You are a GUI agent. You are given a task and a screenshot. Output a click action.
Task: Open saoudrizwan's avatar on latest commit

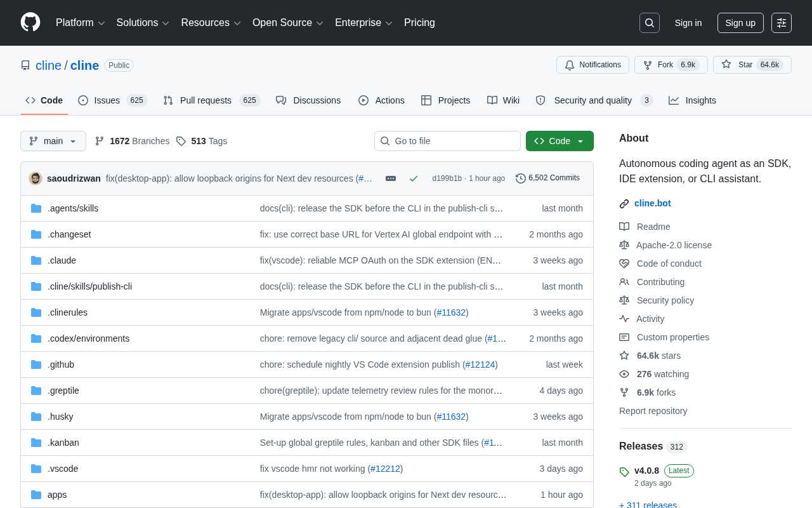pos(36,178)
